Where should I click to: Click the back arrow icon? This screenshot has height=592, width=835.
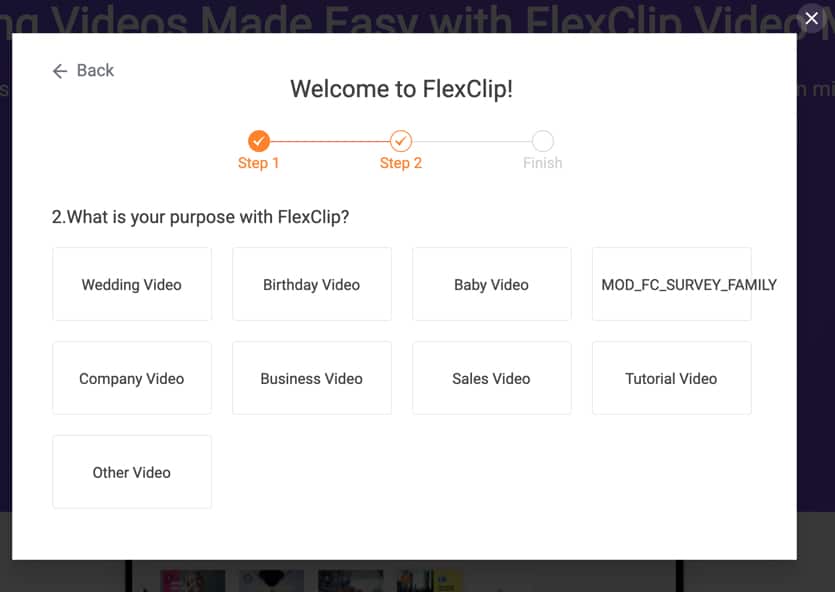60,70
